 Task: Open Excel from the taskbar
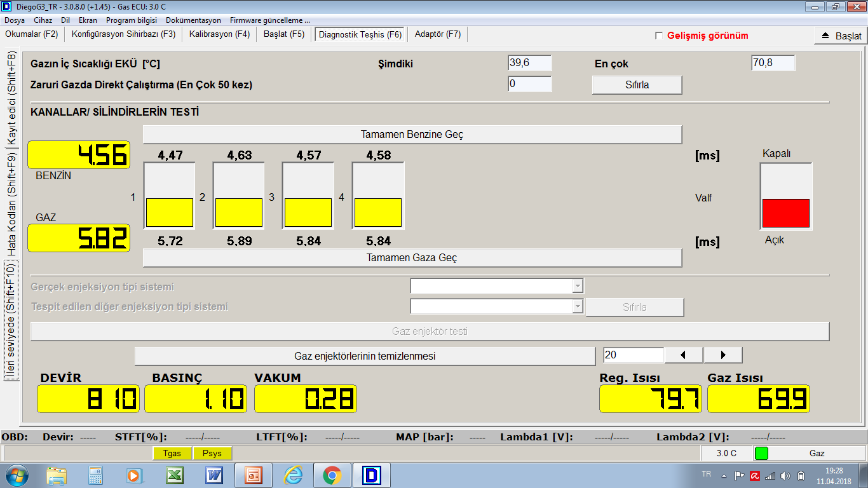coord(174,475)
